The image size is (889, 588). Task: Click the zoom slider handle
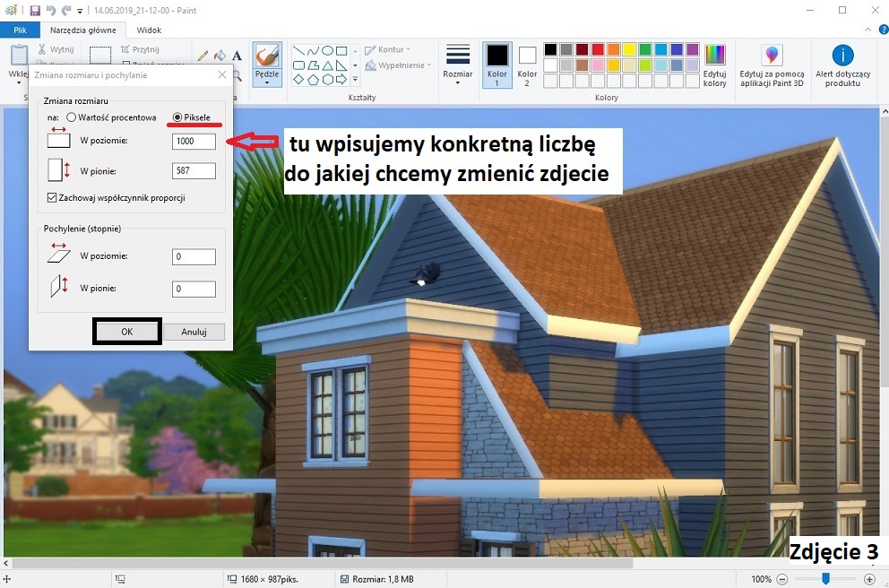click(826, 578)
